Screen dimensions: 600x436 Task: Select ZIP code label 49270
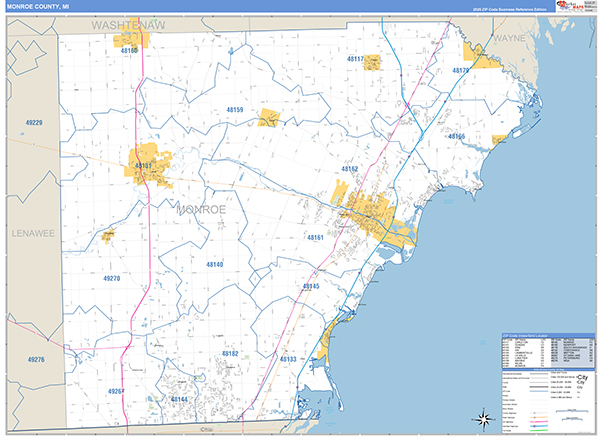point(111,278)
